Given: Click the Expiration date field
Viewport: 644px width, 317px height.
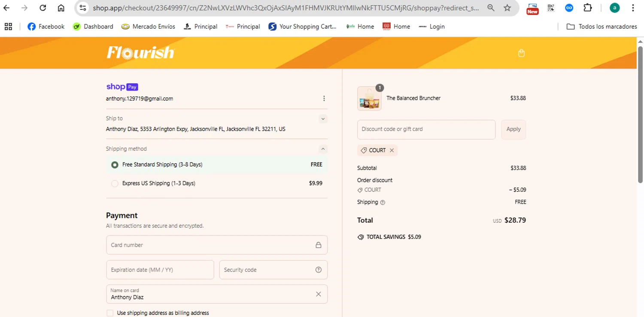Looking at the screenshot, I should [x=160, y=270].
